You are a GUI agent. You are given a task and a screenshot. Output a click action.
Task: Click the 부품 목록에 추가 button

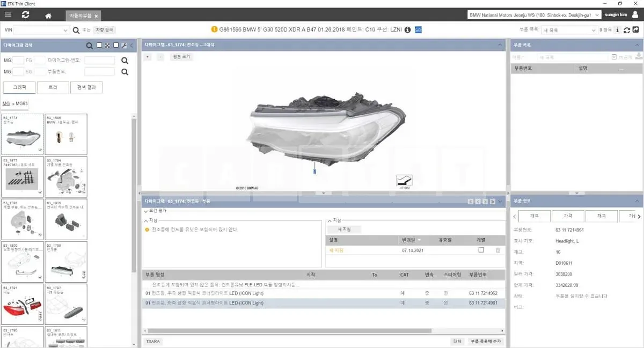tap(486, 341)
